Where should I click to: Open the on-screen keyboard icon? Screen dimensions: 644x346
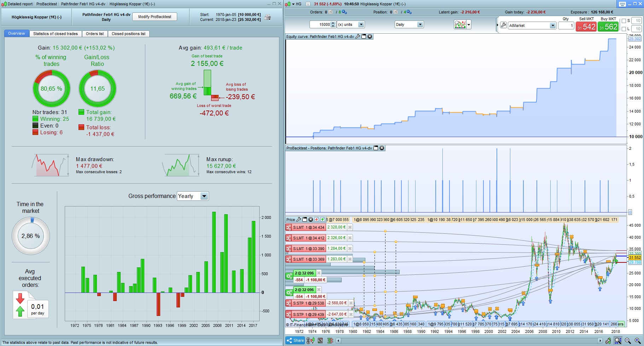pos(622,4)
